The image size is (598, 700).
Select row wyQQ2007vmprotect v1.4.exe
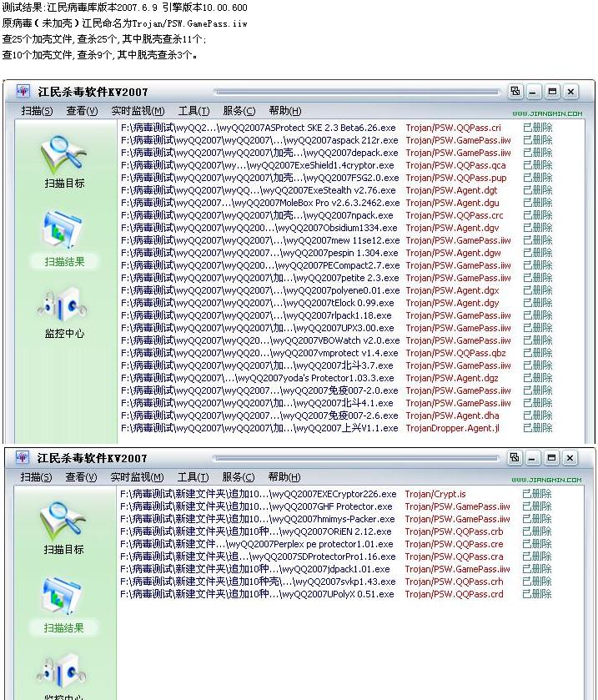pos(336,353)
